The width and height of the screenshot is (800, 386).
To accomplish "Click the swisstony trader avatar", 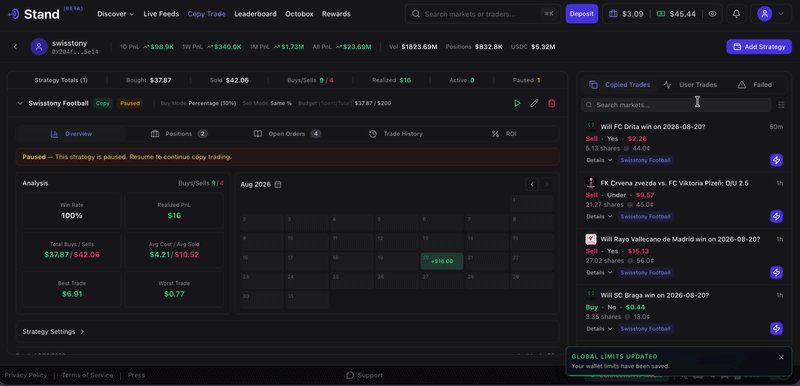I will pyautogui.click(x=39, y=47).
